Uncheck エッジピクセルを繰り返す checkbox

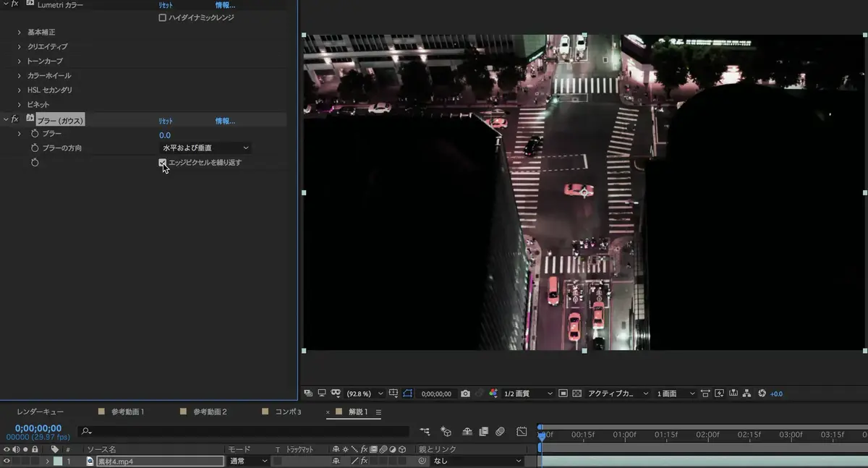(163, 163)
